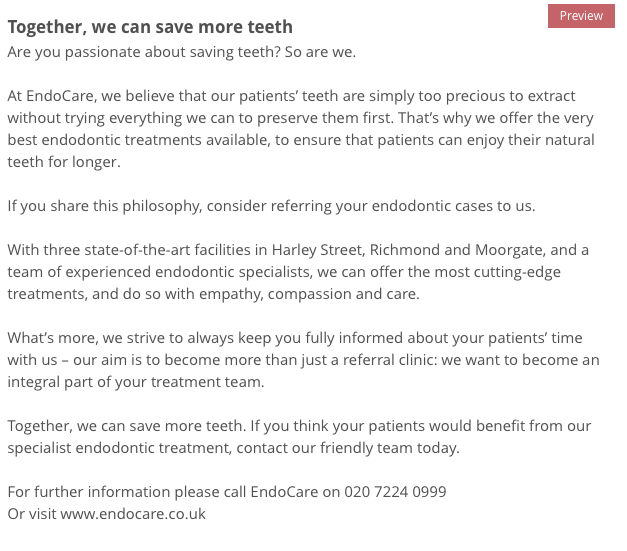This screenshot has height=551, width=627.
Task: Click the last paragraph's line starting "Together, we can save"
Action: tap(299, 426)
